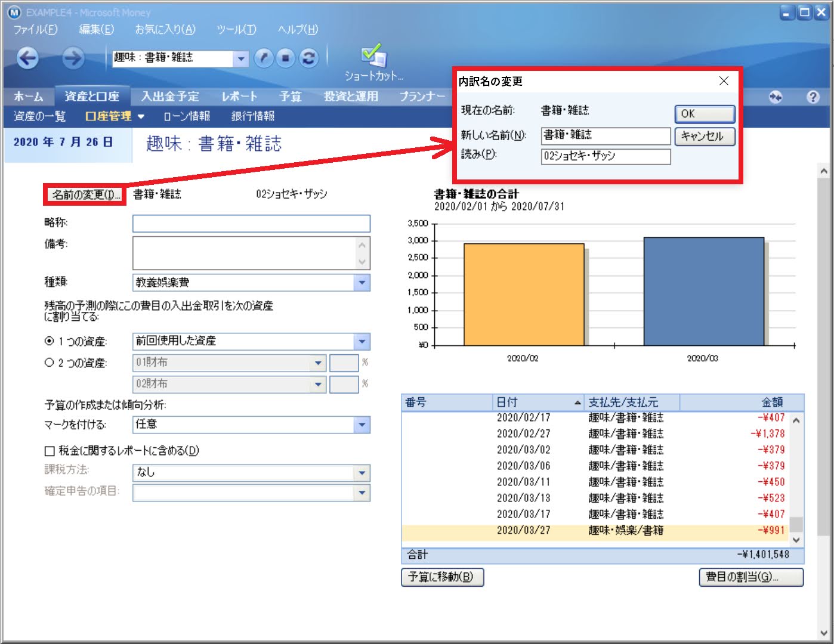Go back with the blue back arrow
The width and height of the screenshot is (834, 644).
coord(27,58)
